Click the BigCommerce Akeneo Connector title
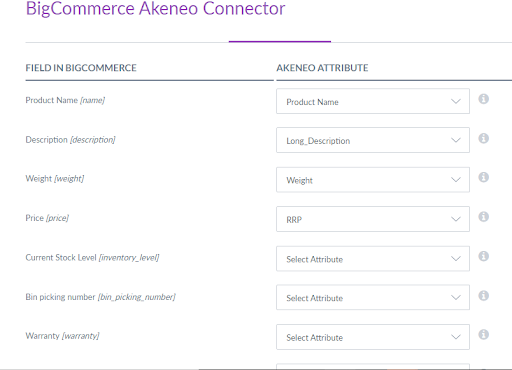Image resolution: width=512 pixels, height=370 pixels. pyautogui.click(x=155, y=8)
